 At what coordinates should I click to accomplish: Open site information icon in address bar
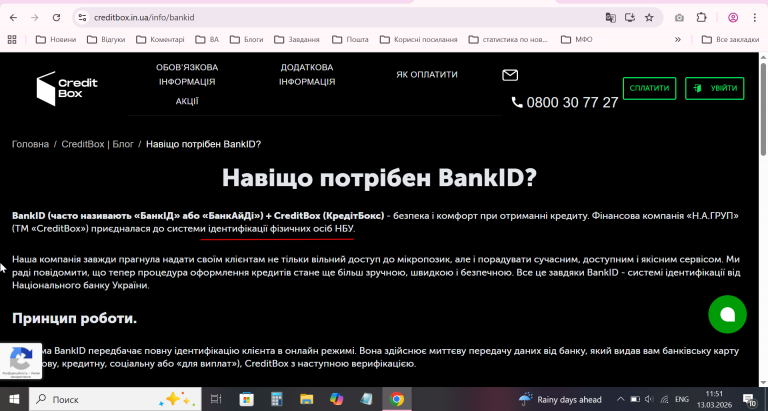[82, 18]
